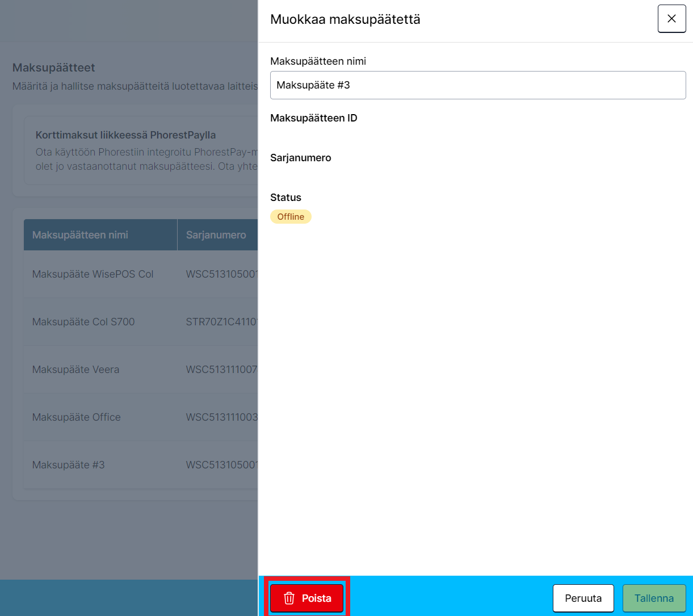
Task: Click the Korttimaksut liikkeessä PhorestPaylla heading
Action: pyautogui.click(x=125, y=135)
